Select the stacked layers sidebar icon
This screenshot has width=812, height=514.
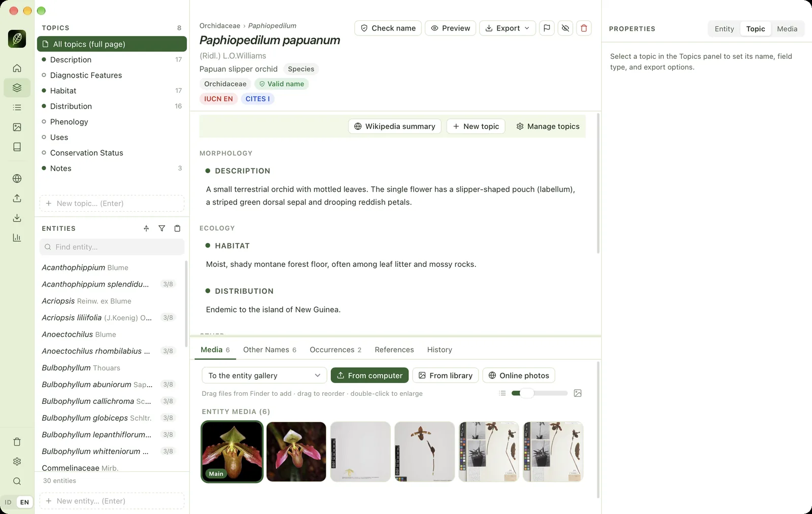(x=17, y=88)
